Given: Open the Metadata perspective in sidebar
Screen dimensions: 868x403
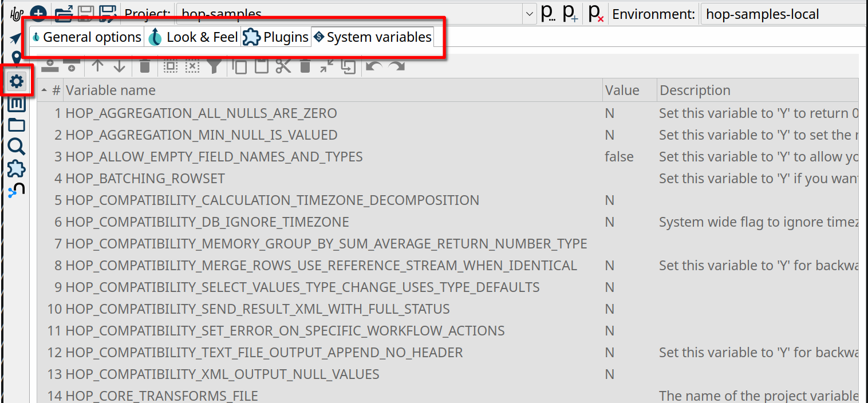Looking at the screenshot, I should pos(17,104).
